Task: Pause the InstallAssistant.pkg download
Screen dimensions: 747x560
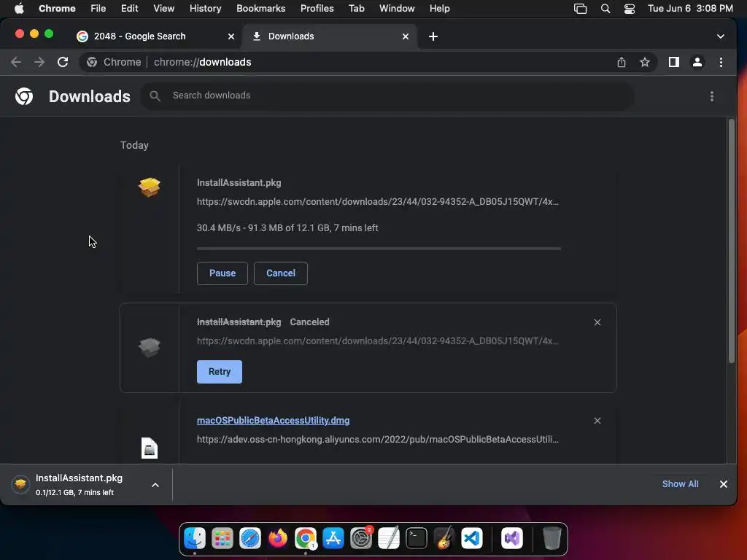Action: 222,273
